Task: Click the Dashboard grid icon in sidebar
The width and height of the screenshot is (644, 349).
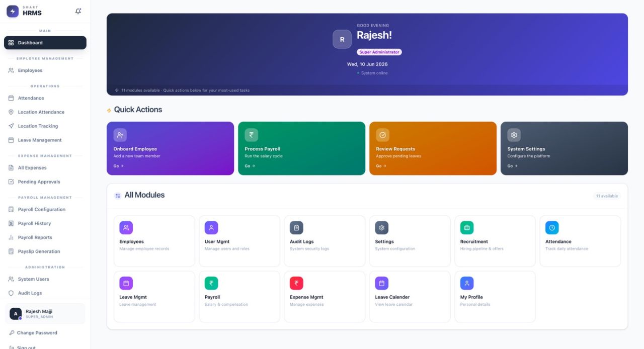Action: 11,43
